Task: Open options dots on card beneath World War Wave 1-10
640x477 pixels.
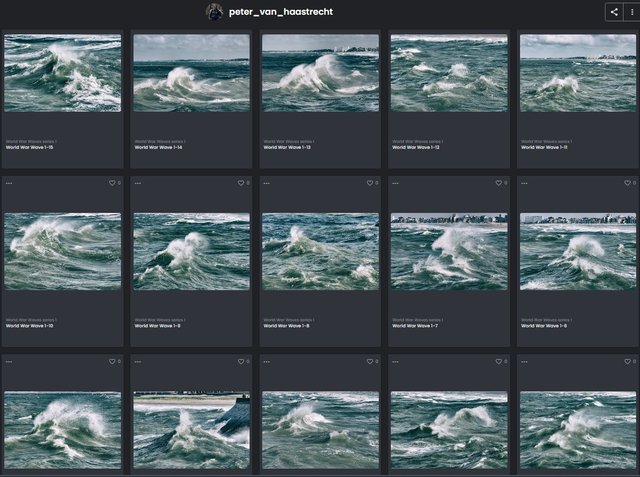Action: pos(9,362)
